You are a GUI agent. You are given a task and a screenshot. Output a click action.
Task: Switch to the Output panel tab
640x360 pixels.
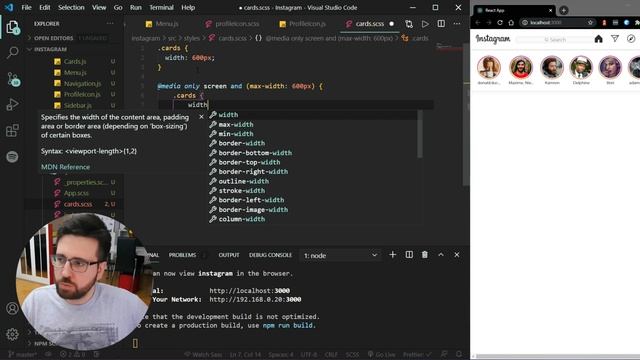click(229, 255)
